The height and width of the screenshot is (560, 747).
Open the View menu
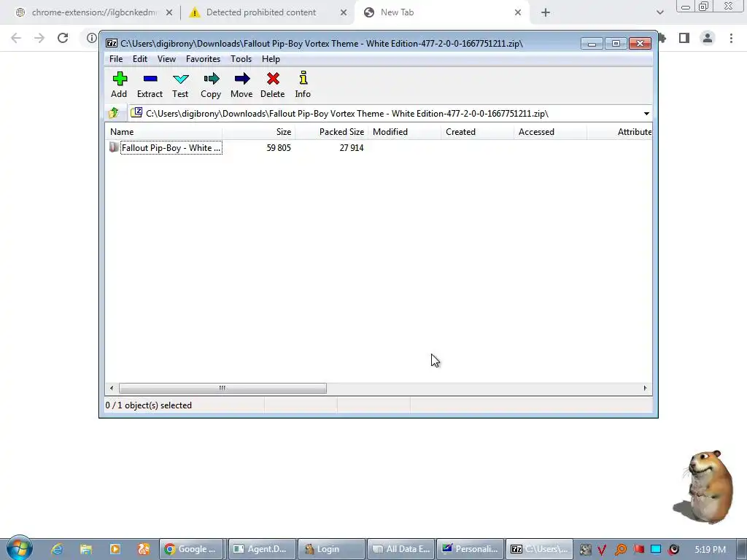coord(166,59)
